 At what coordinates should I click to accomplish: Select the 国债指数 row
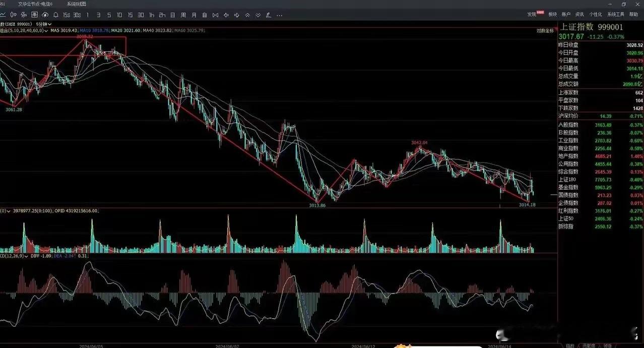pos(601,195)
